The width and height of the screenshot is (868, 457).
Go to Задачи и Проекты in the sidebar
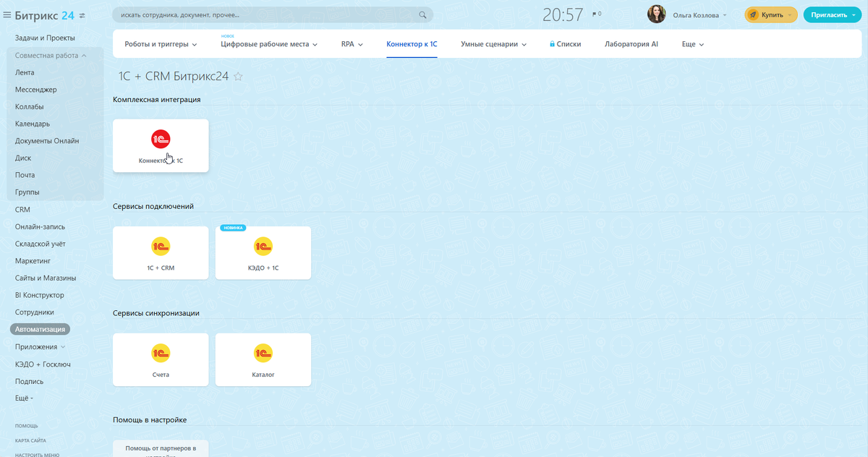45,38
